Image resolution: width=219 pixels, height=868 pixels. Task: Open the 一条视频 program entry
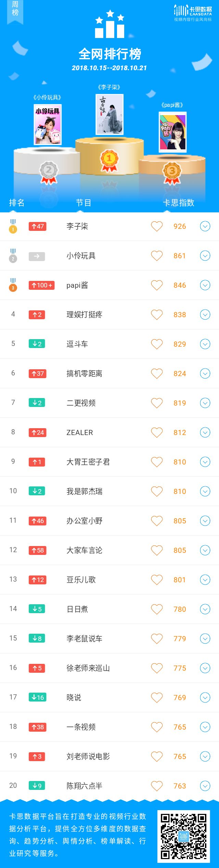pyautogui.click(x=81, y=727)
